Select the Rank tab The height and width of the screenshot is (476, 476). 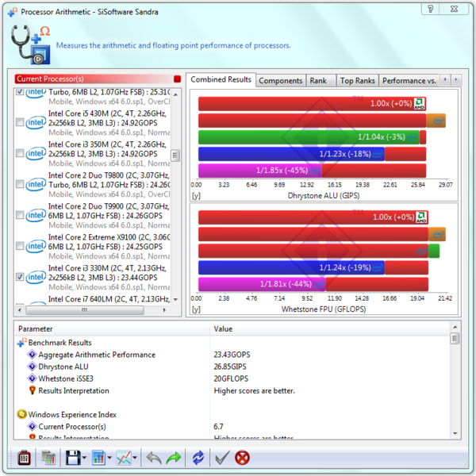[318, 80]
